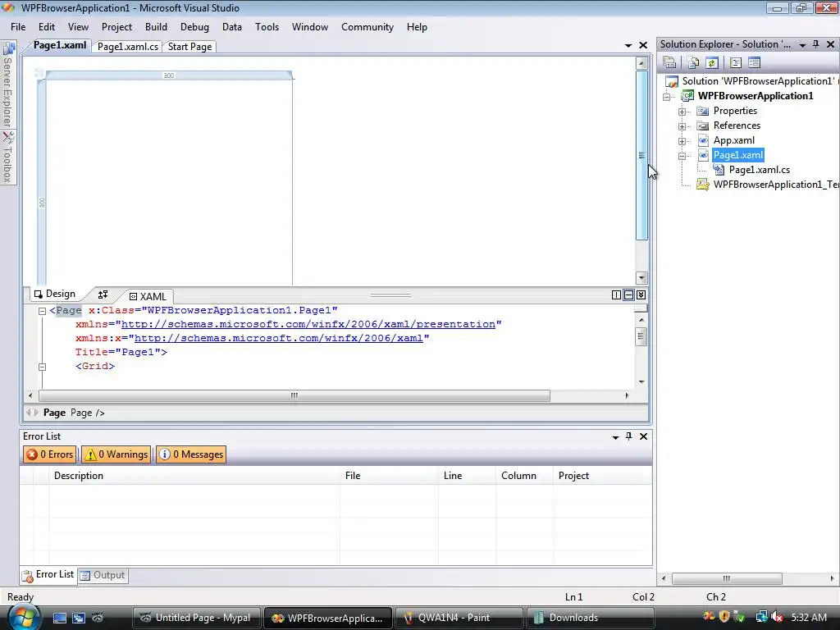Open Solution Explorer window position dropdown
The image size is (840, 630).
pyautogui.click(x=802, y=45)
